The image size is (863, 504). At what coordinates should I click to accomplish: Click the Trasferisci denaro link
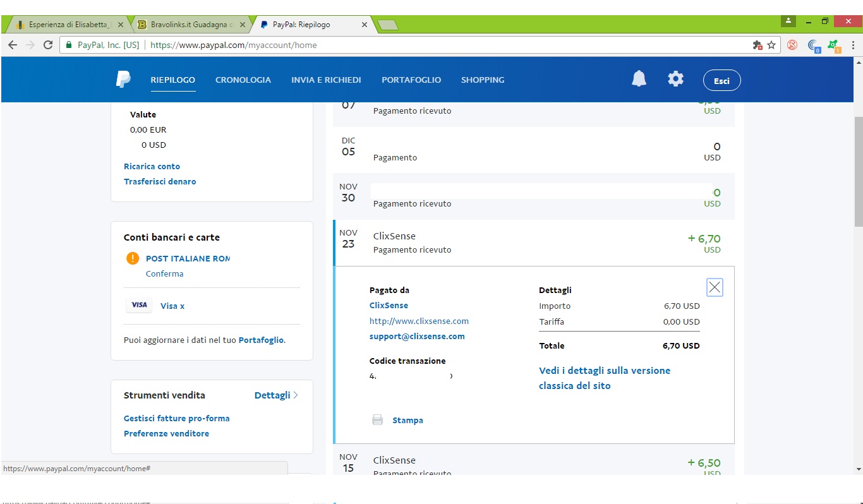click(160, 181)
